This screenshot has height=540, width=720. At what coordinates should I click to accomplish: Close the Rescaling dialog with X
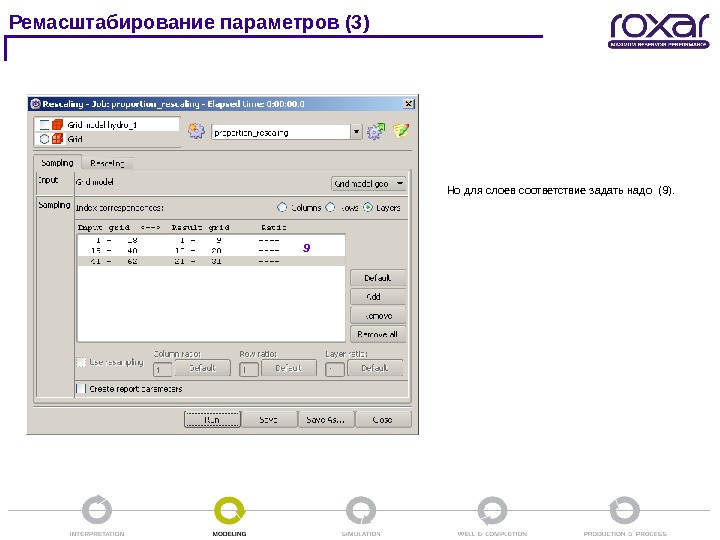tap(408, 104)
